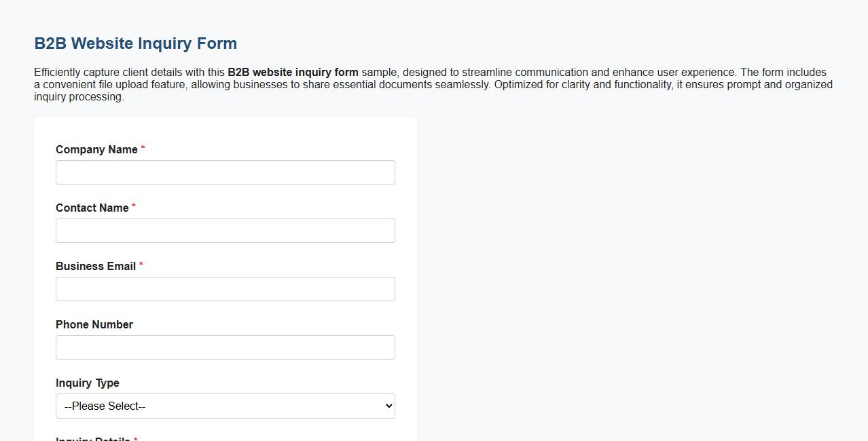Click the Company Name input field
Viewport: 868px width, 441px height.
pyautogui.click(x=225, y=172)
